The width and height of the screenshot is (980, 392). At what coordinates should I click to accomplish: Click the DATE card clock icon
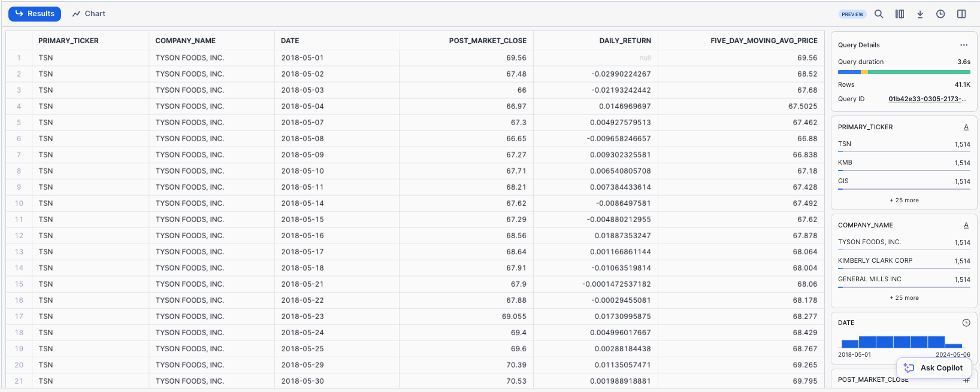[966, 323]
